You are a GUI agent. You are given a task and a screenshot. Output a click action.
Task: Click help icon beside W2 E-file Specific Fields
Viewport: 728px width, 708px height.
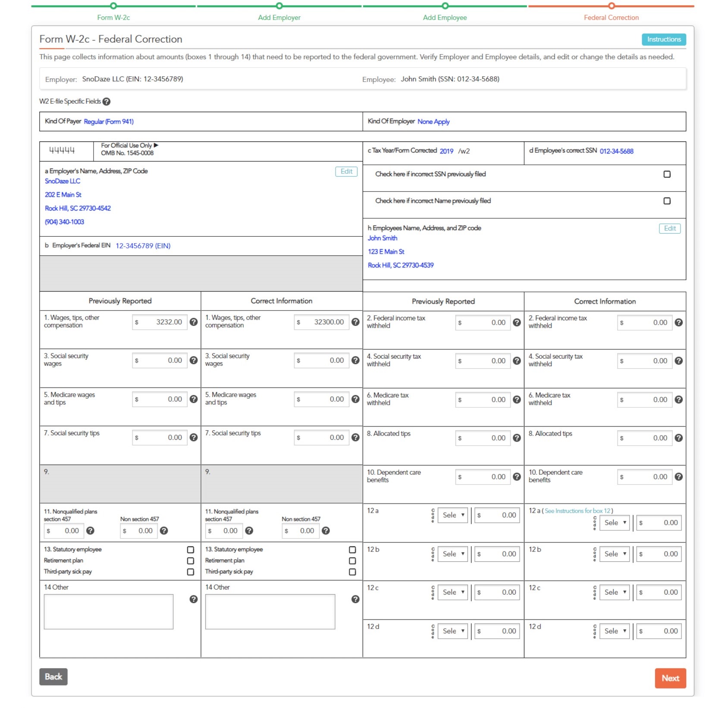coord(107,102)
